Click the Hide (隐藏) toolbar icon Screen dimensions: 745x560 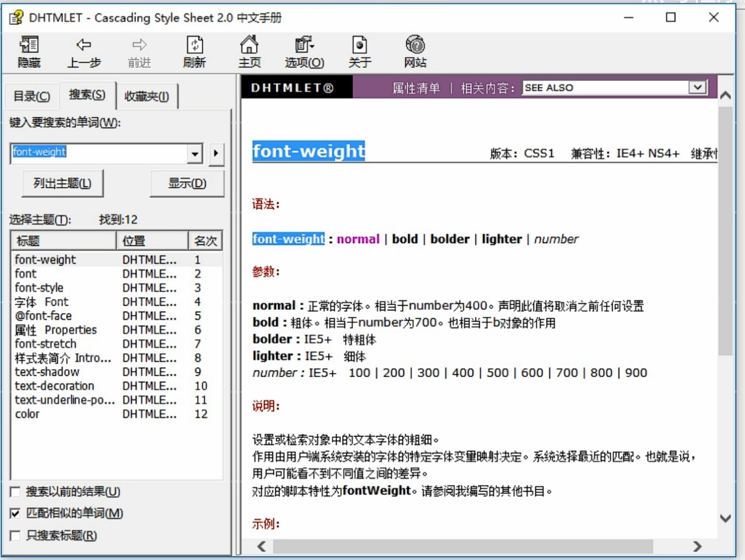(29, 52)
